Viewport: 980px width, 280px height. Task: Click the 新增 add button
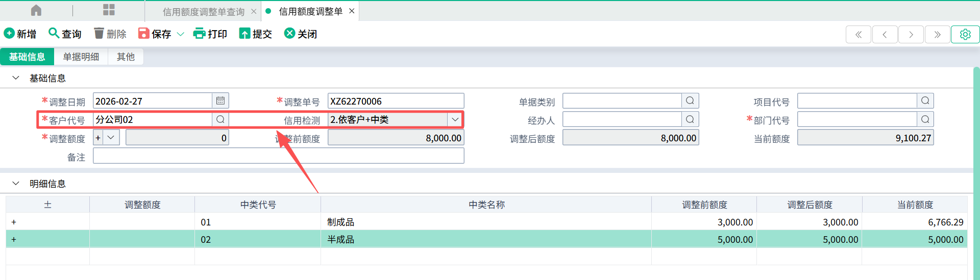pos(20,34)
